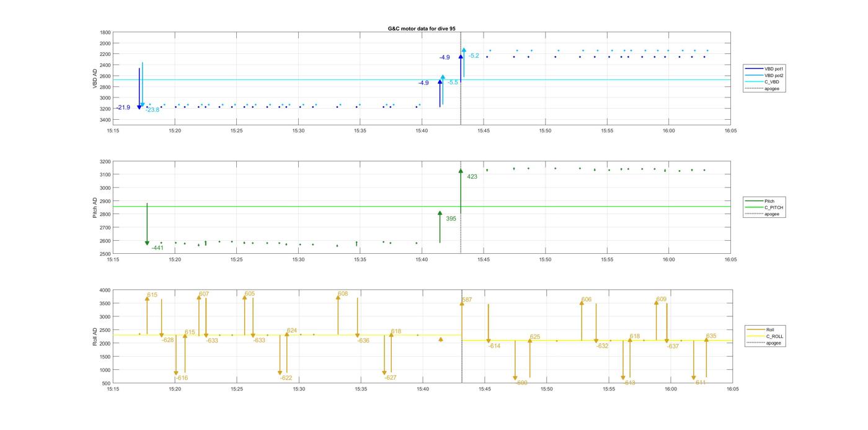868x430 pixels.
Task: Click the '3400' tick on VBD axis
Action: [x=105, y=120]
